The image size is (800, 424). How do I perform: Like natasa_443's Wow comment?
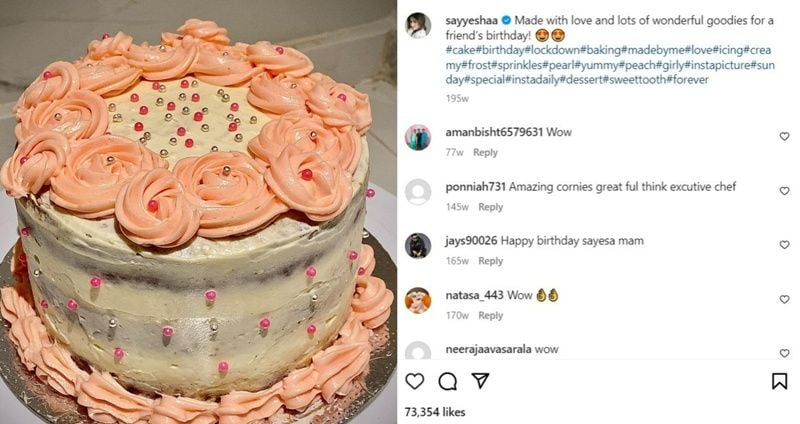coord(784,299)
